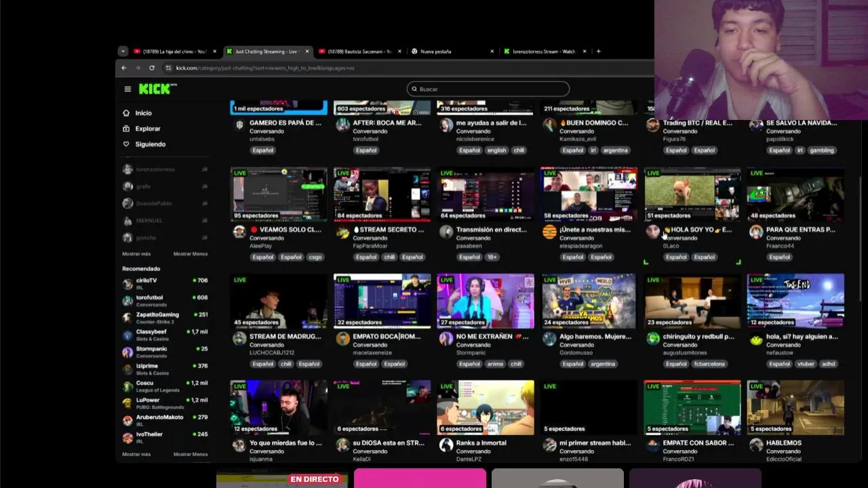
Task: Open LuPower avatar in Recomendado
Action: (127, 403)
